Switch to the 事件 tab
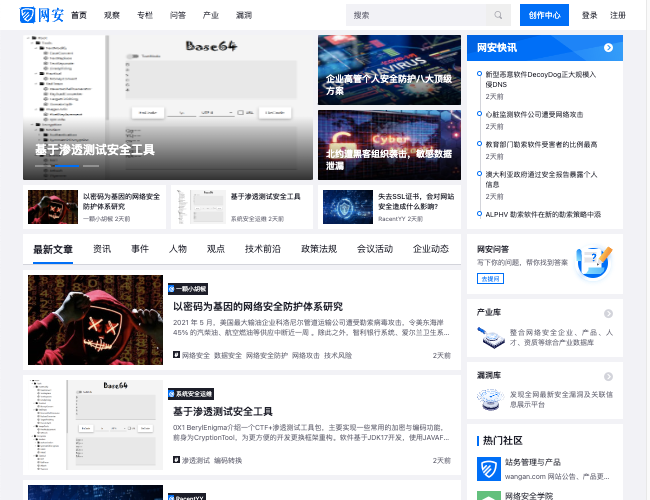Screen dimensions: 650x500 coord(140,249)
